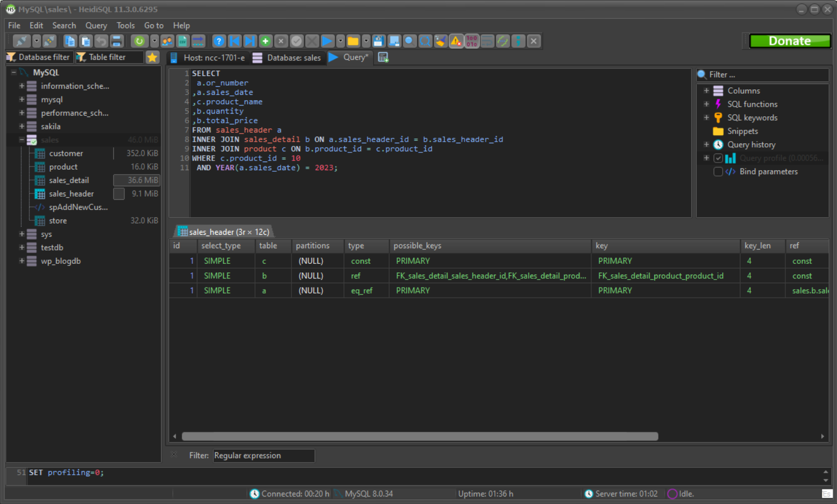Viewport: 837px width, 504px height.
Task: Select the sales_header result tab
Action: [x=223, y=232]
